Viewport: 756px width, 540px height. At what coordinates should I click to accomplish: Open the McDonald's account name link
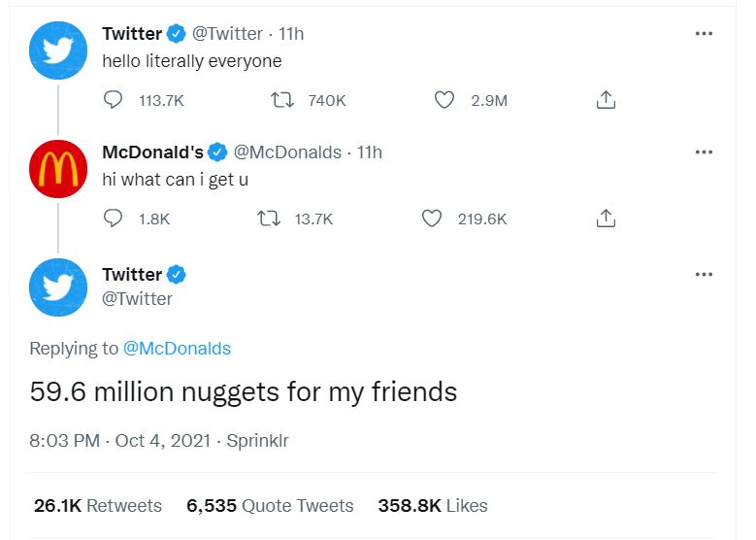point(152,152)
